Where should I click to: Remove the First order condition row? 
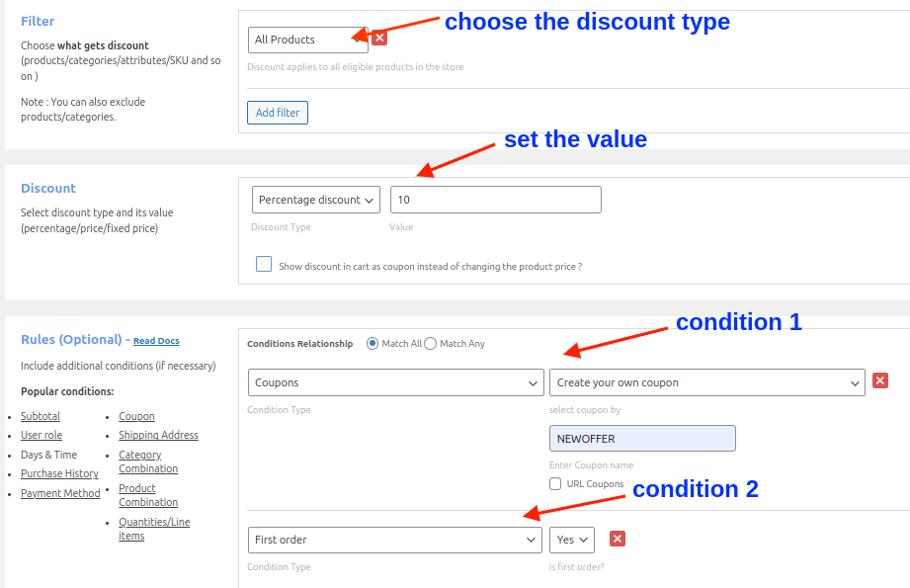point(618,540)
